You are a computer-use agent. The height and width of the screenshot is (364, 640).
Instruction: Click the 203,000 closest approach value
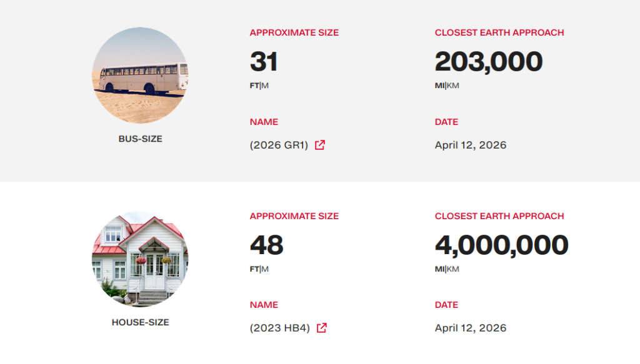tap(489, 62)
